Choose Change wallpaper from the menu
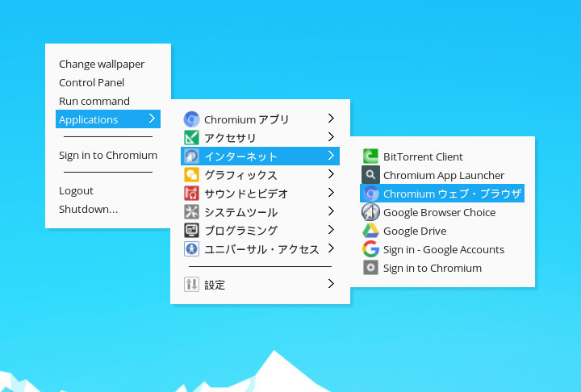The image size is (581, 392). [102, 65]
